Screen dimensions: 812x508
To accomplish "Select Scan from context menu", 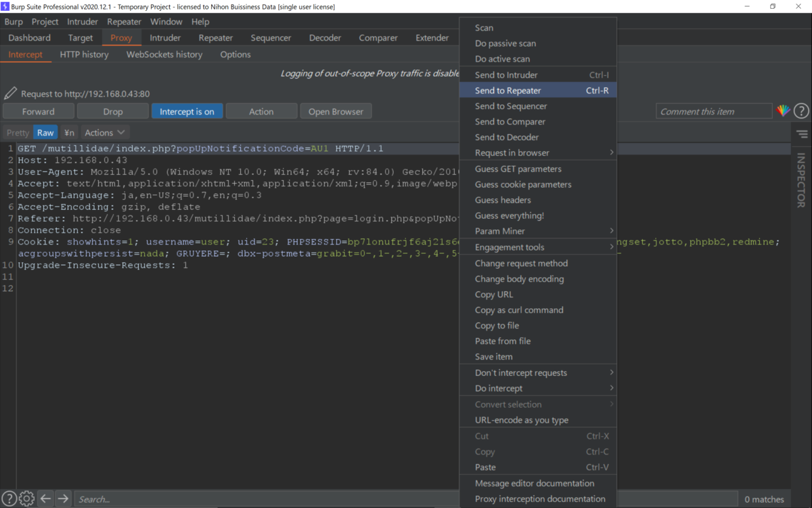I will pyautogui.click(x=538, y=28).
